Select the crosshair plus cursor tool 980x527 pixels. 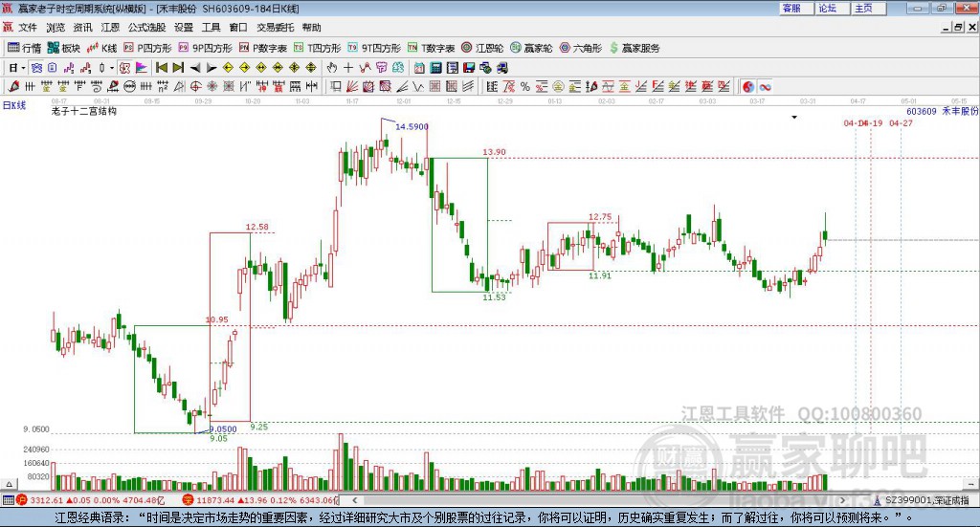coord(348,68)
